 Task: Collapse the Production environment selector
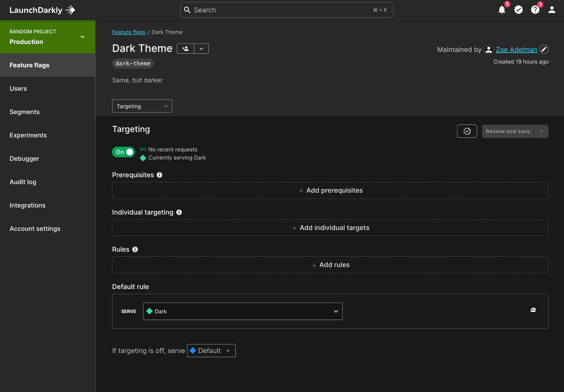click(x=82, y=37)
